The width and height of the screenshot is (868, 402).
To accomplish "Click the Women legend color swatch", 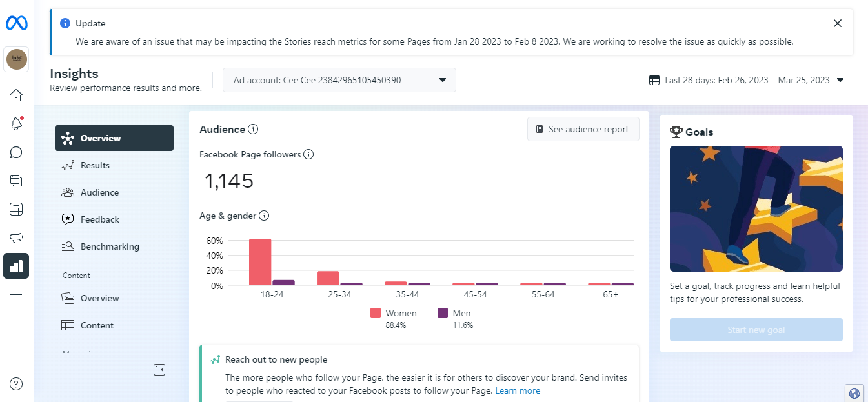I will pyautogui.click(x=375, y=313).
